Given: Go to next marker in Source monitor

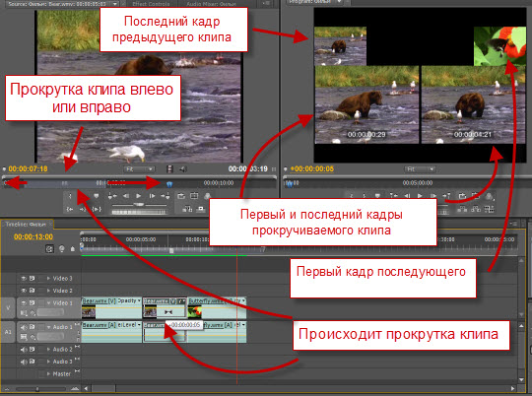Looking at the screenshot, I should tap(166, 196).
